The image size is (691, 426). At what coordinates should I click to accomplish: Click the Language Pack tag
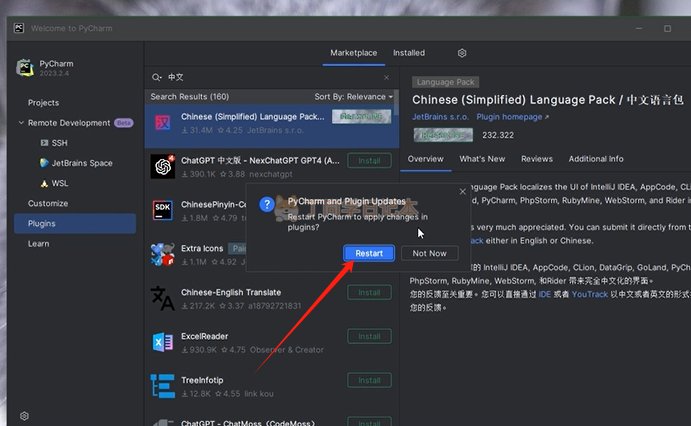(445, 82)
